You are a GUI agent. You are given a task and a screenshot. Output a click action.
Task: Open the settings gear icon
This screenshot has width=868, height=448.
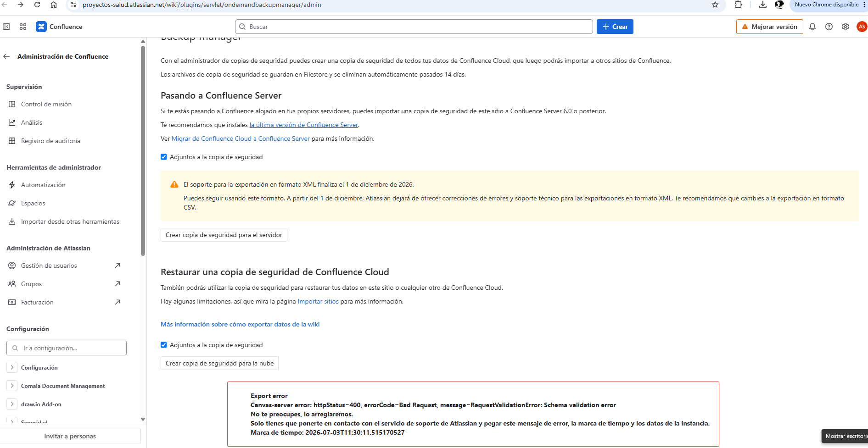point(846,27)
